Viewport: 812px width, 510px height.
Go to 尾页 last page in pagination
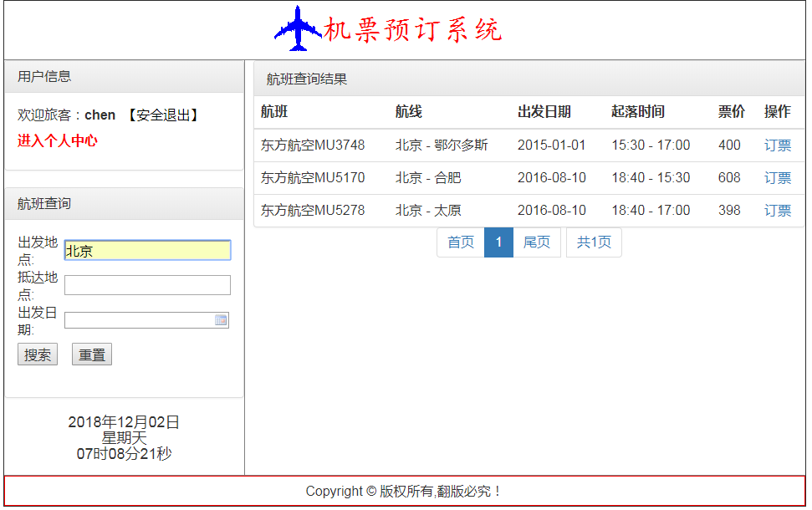[x=537, y=242]
